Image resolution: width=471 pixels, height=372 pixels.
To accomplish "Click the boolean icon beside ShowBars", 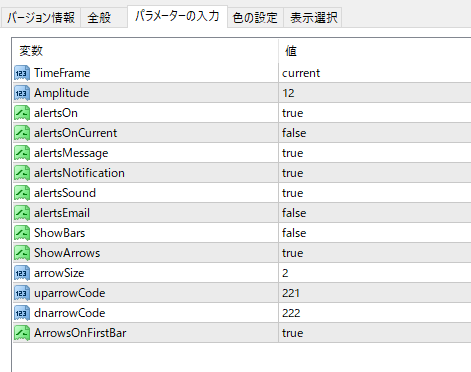I will click(x=22, y=233).
